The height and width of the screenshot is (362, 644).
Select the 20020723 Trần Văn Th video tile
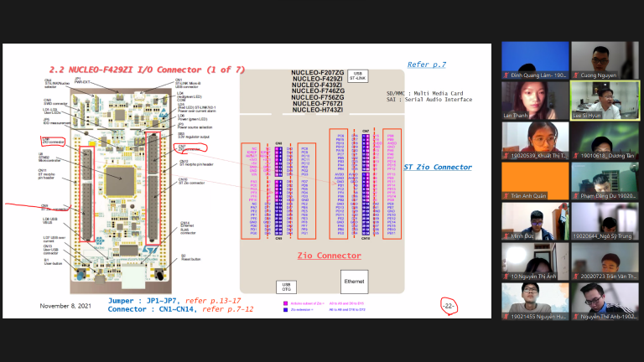pos(605,261)
